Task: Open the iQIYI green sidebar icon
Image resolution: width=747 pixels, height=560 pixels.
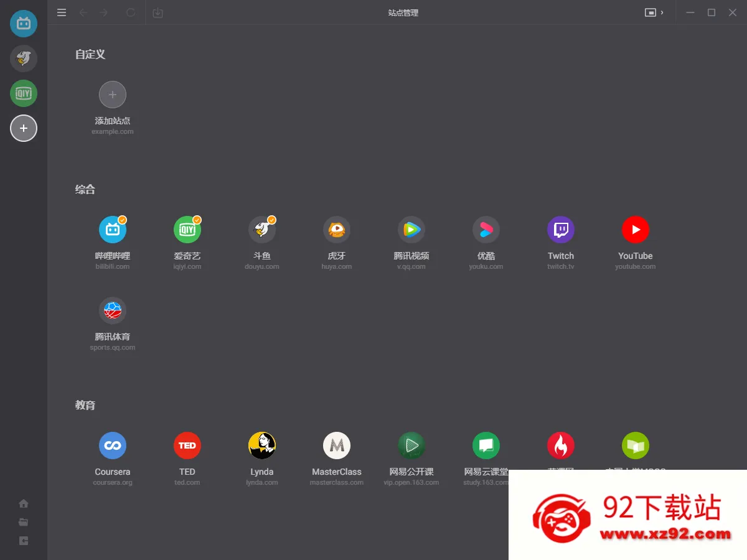Action: pos(24,93)
